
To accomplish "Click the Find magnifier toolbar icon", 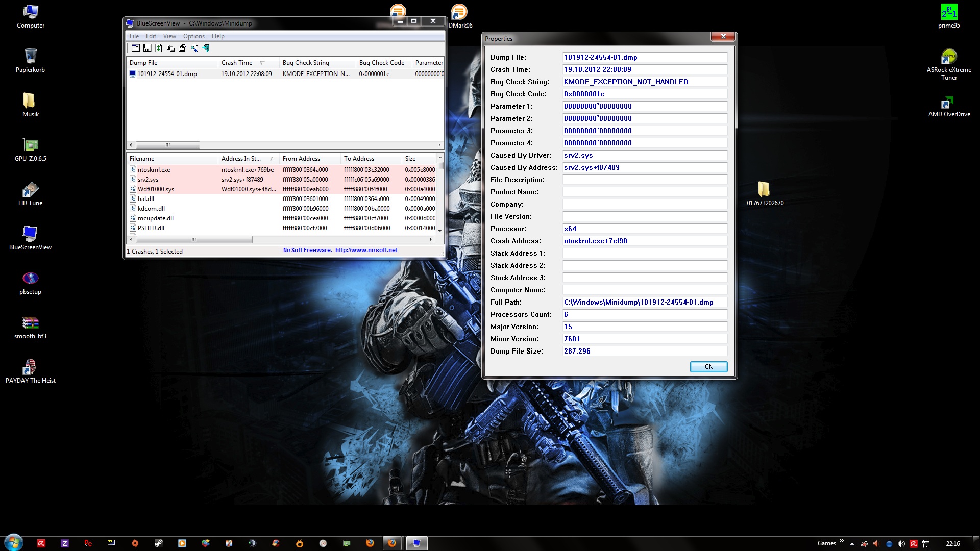I will point(194,48).
